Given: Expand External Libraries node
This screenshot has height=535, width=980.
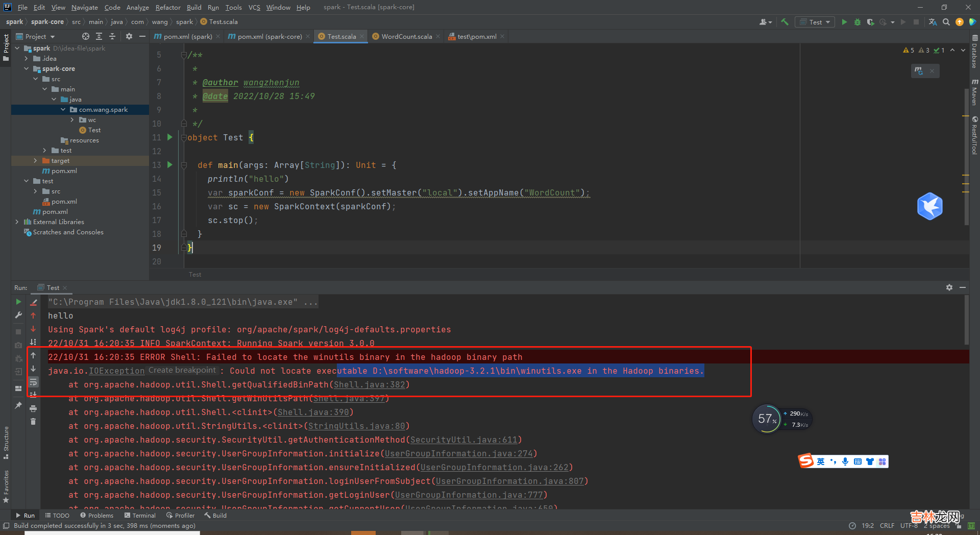Looking at the screenshot, I should pos(17,222).
